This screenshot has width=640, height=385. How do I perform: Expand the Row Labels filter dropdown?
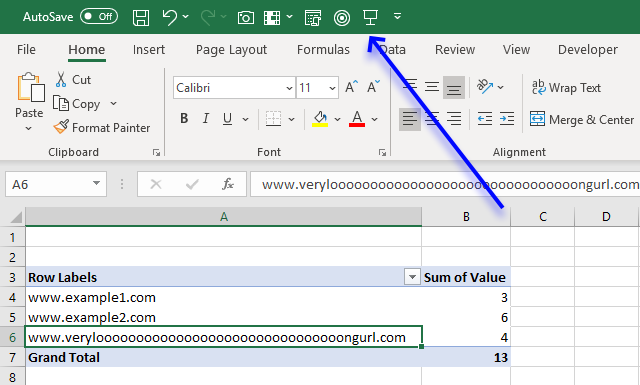pos(412,277)
